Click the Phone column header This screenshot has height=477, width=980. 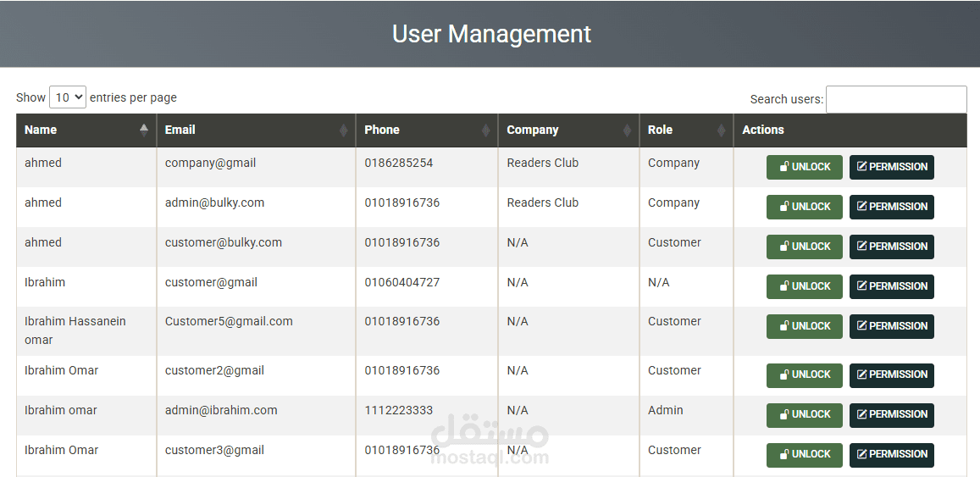tap(427, 130)
